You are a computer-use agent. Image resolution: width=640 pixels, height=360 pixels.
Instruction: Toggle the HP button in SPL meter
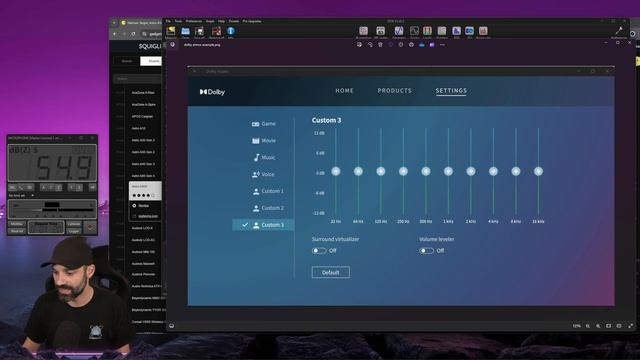93,187
